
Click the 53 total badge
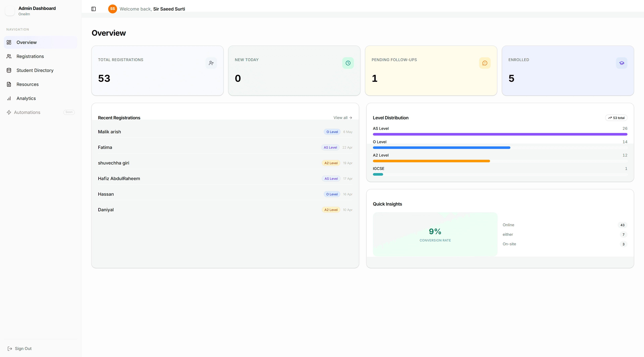coord(616,118)
